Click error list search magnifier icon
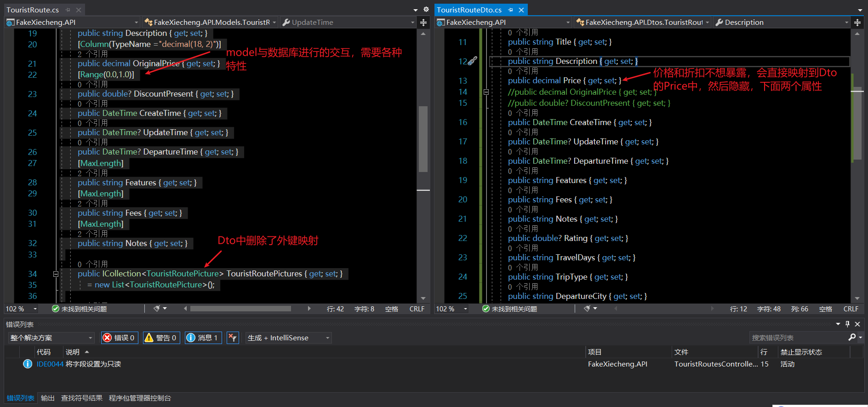Viewport: 868px width, 407px height. 852,338
